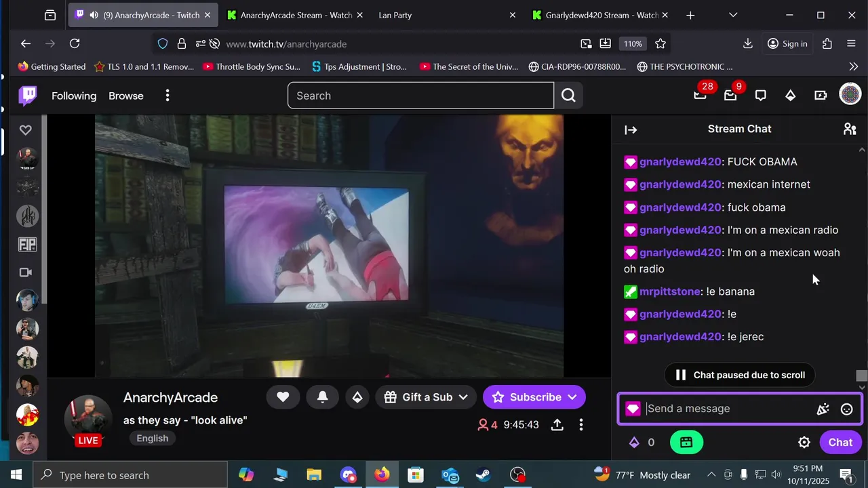Click the green channel points rewards button
The height and width of the screenshot is (488, 868).
(686, 443)
